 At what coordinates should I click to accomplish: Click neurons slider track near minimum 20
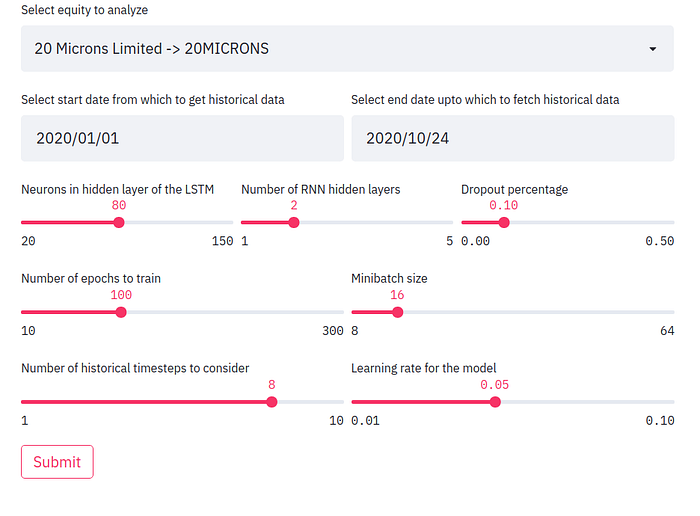24,222
